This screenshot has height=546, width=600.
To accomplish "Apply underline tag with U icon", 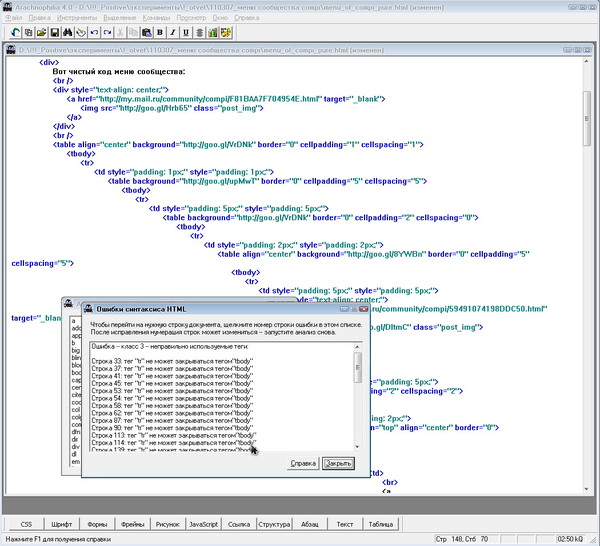I will (186, 33).
